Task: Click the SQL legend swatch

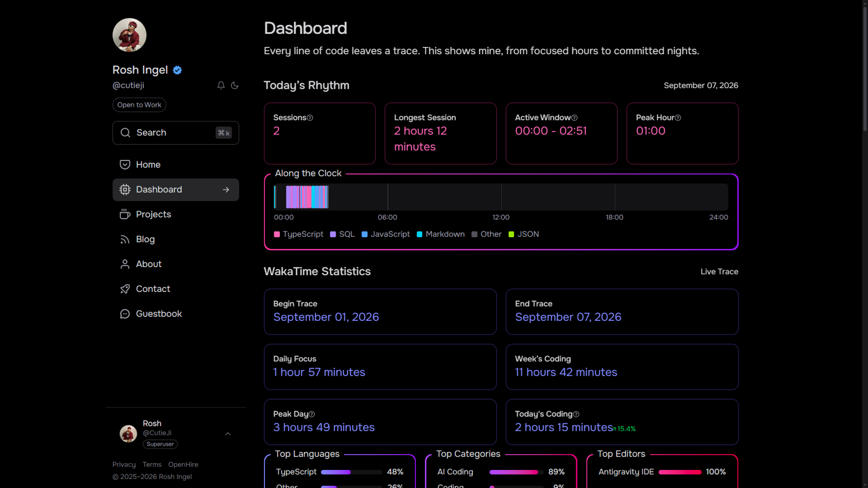Action: [333, 234]
